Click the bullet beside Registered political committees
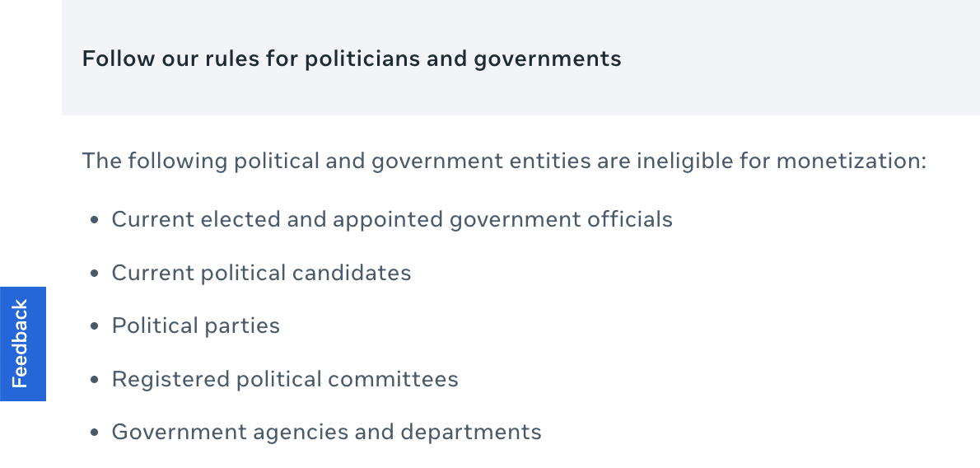 95,380
